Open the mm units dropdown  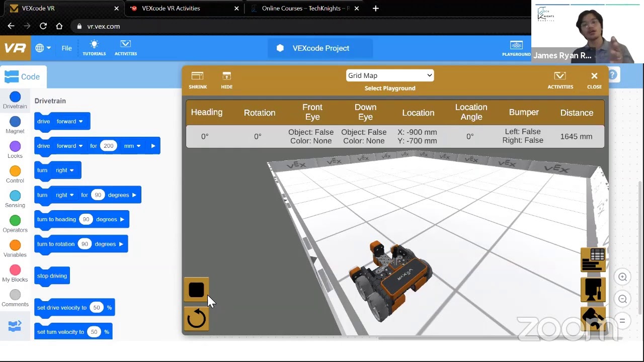[132, 146]
